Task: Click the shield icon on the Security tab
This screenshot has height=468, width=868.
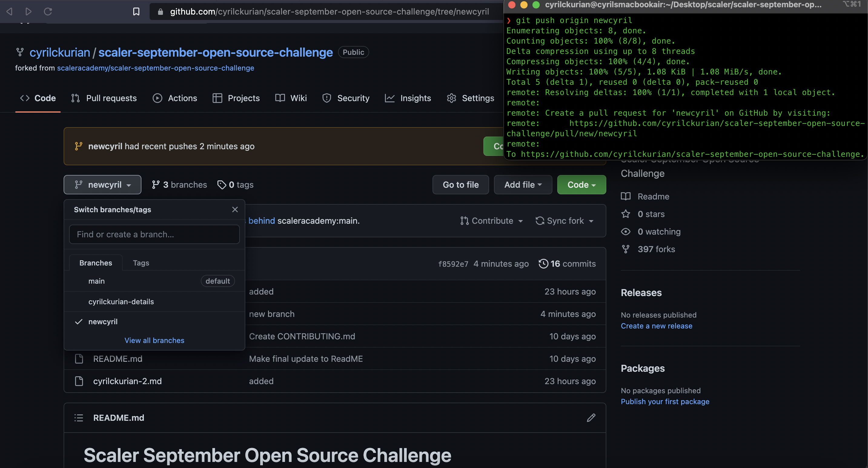Action: pos(326,98)
